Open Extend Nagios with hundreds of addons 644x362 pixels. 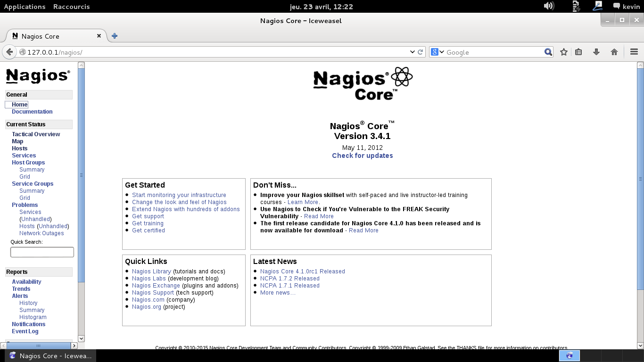click(x=186, y=209)
